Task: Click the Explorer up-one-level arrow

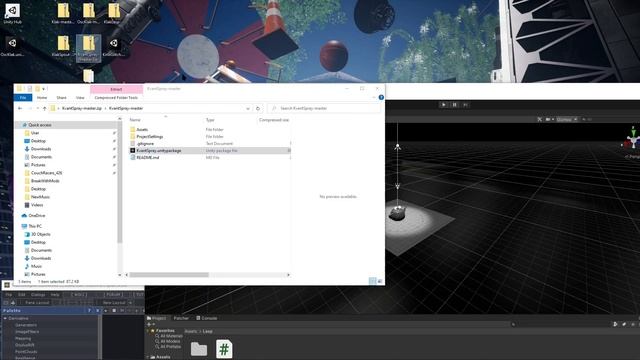Action: click(x=44, y=108)
